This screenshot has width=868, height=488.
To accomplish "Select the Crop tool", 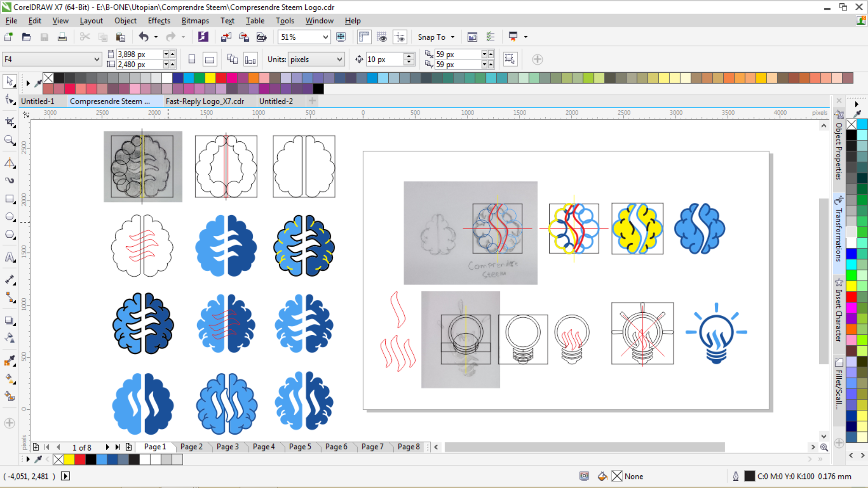I will pyautogui.click(x=9, y=122).
